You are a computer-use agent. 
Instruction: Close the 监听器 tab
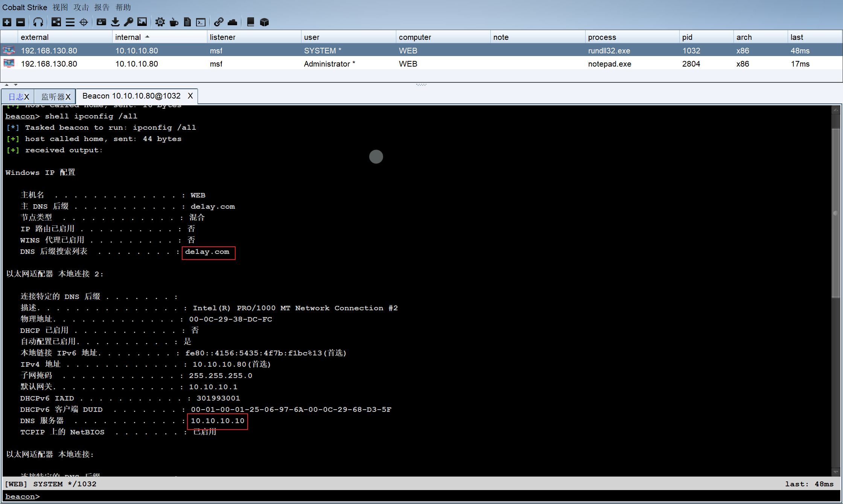[68, 97]
